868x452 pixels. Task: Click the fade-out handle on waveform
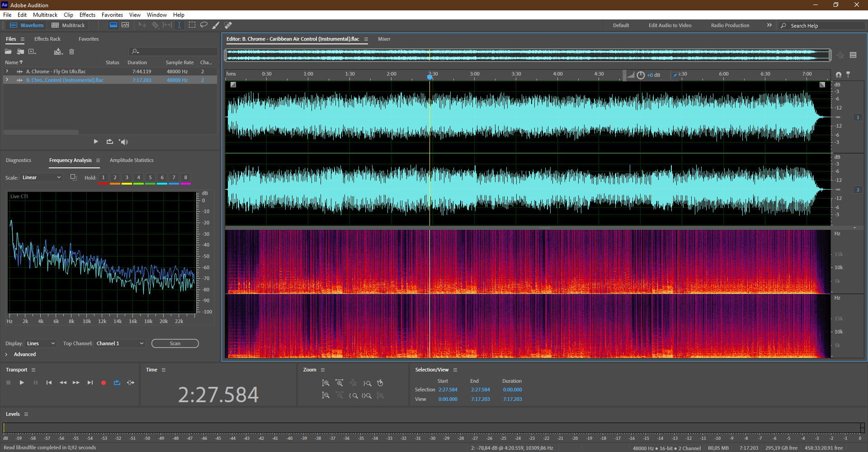pyautogui.click(x=822, y=85)
